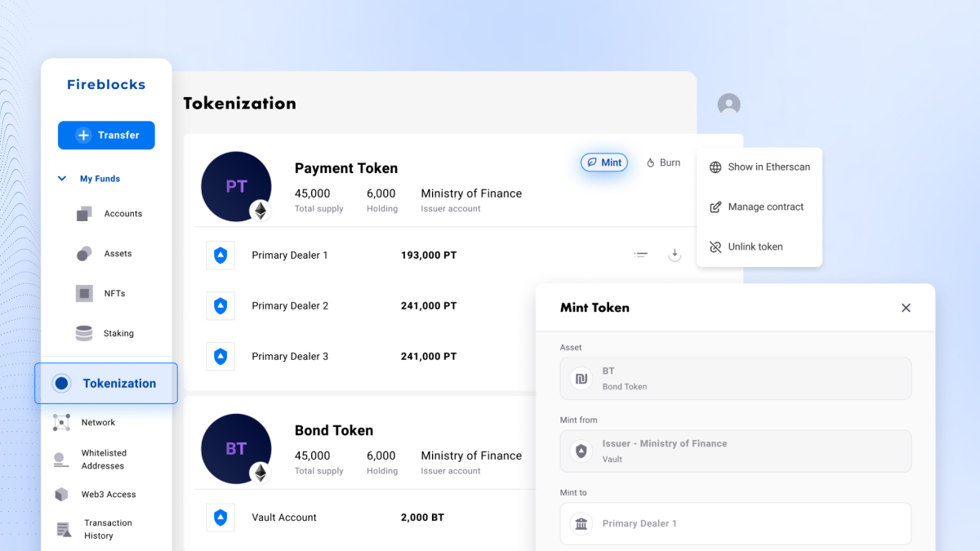Viewport: 980px width, 551px height.
Task: Click the shield icon for Primary Dealer 1
Action: pyautogui.click(x=220, y=256)
